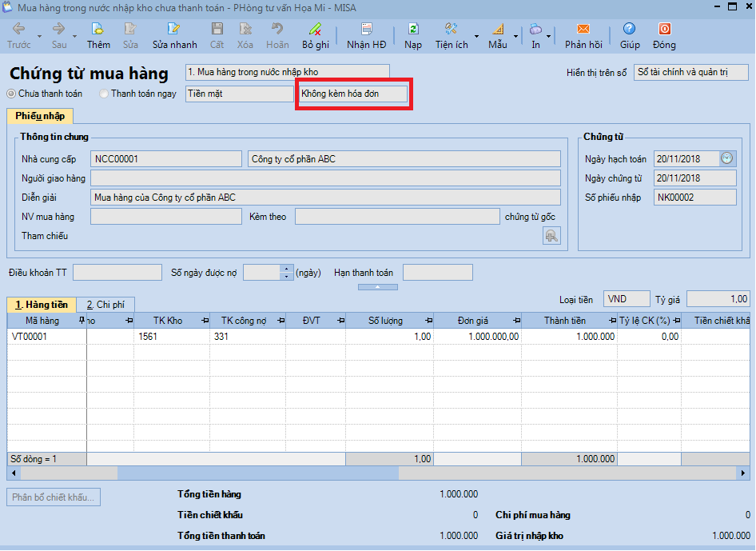Click the Tỷ giá field
756x551 pixels.
point(718,299)
